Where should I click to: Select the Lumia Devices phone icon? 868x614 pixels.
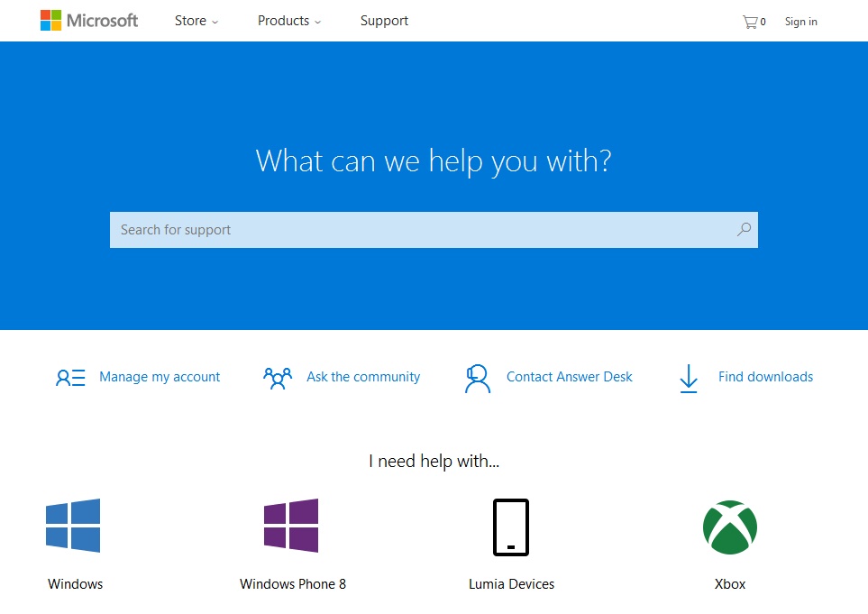(511, 527)
